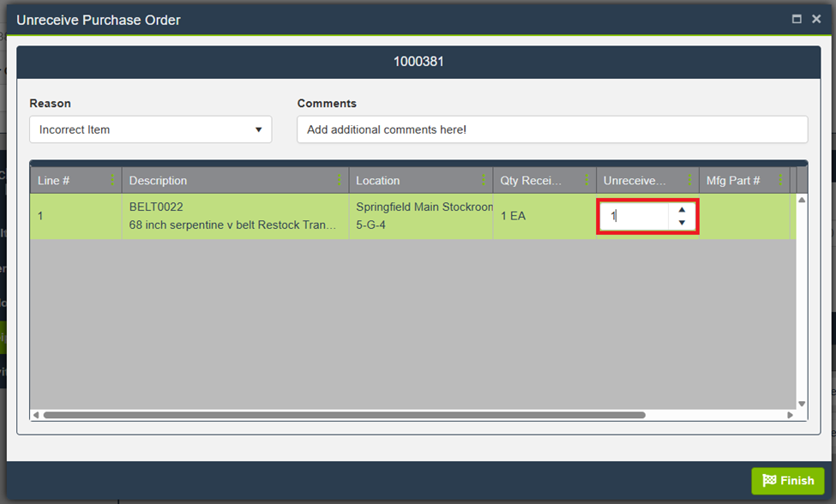Screen dimensions: 836x504
Task: Open the Line # column options menu
Action: click(x=112, y=180)
